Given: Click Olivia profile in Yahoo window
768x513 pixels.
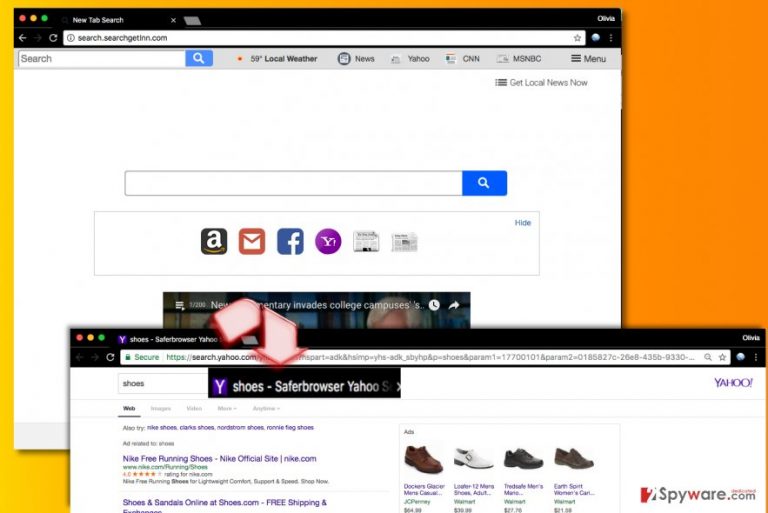Looking at the screenshot, I should 751,338.
